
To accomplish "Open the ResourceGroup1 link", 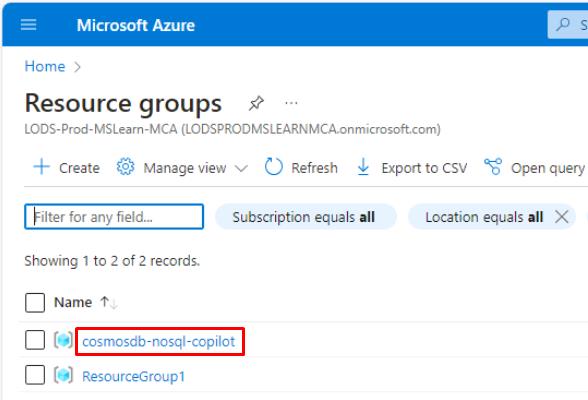I will click(134, 376).
